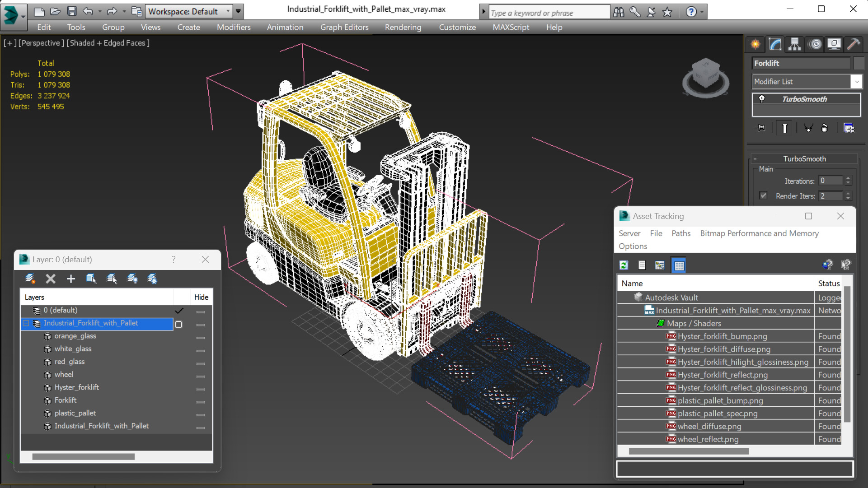The height and width of the screenshot is (488, 868).
Task: Redo the action with the forward arrow icon
Action: coord(112,11)
